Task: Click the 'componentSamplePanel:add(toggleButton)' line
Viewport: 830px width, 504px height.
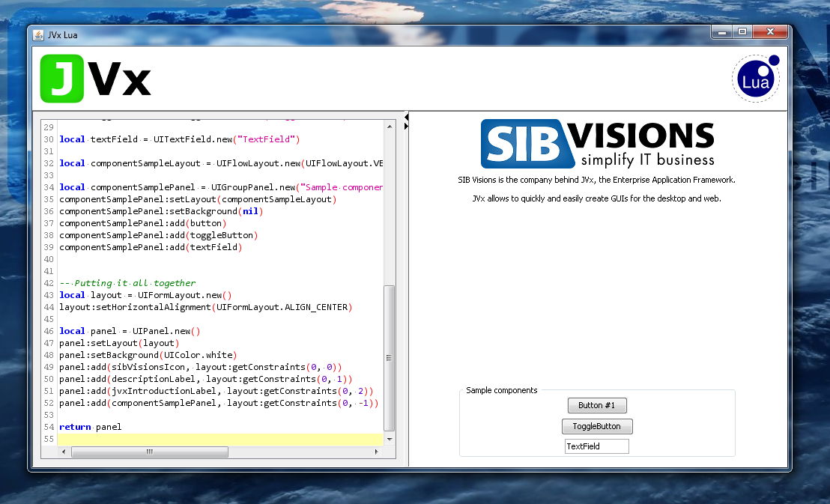Action: pyautogui.click(x=159, y=236)
